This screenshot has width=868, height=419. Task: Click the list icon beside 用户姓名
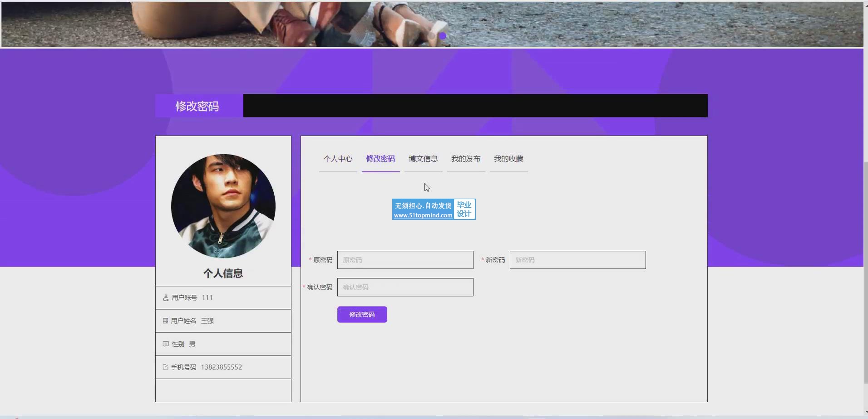point(165,321)
